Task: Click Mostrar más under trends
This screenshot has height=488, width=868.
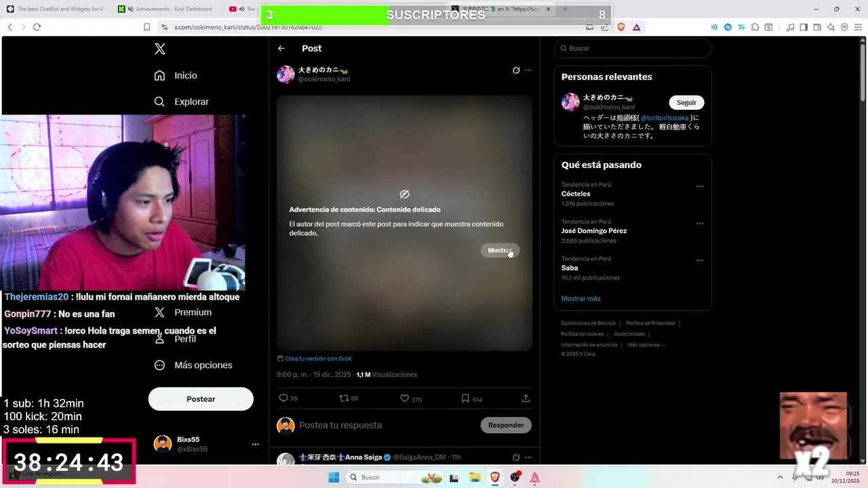Action: 580,298
